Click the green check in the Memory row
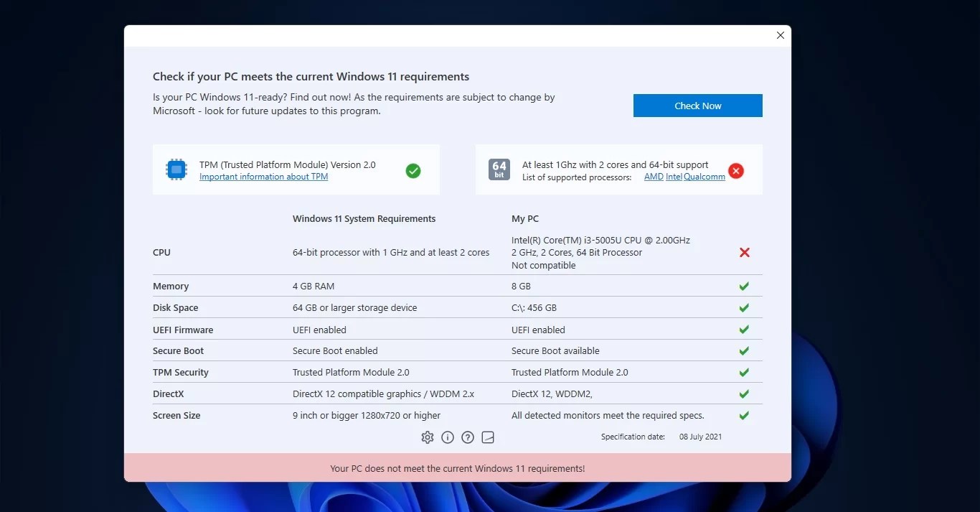The image size is (980, 512). 744,286
